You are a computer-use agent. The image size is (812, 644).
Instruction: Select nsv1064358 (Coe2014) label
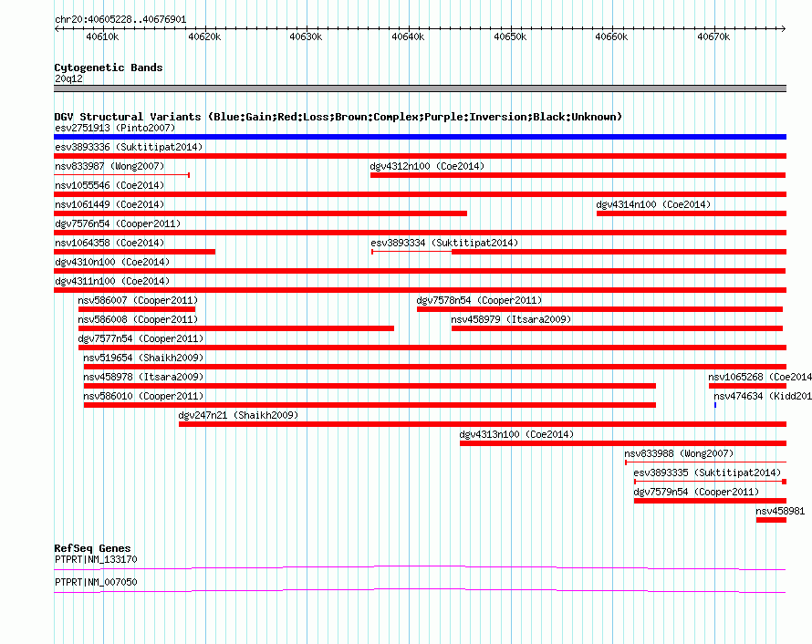[109, 243]
